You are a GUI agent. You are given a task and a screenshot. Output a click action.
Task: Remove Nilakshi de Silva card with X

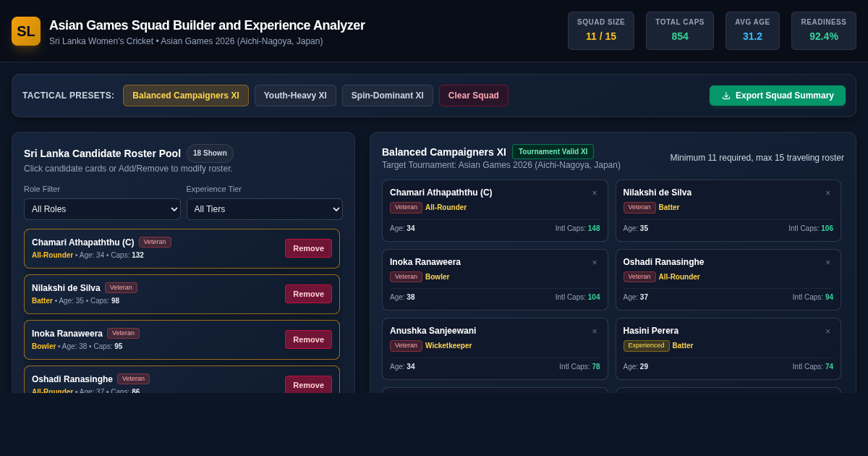click(827, 193)
